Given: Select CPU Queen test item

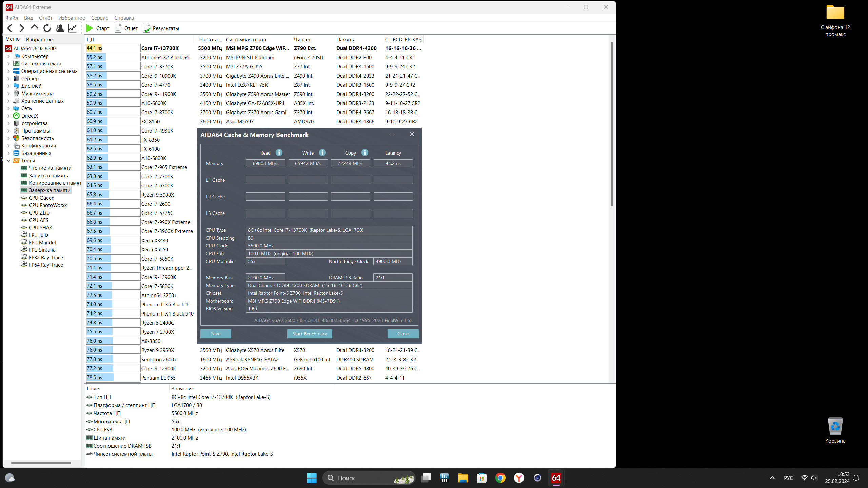Looking at the screenshot, I should pos(41,198).
